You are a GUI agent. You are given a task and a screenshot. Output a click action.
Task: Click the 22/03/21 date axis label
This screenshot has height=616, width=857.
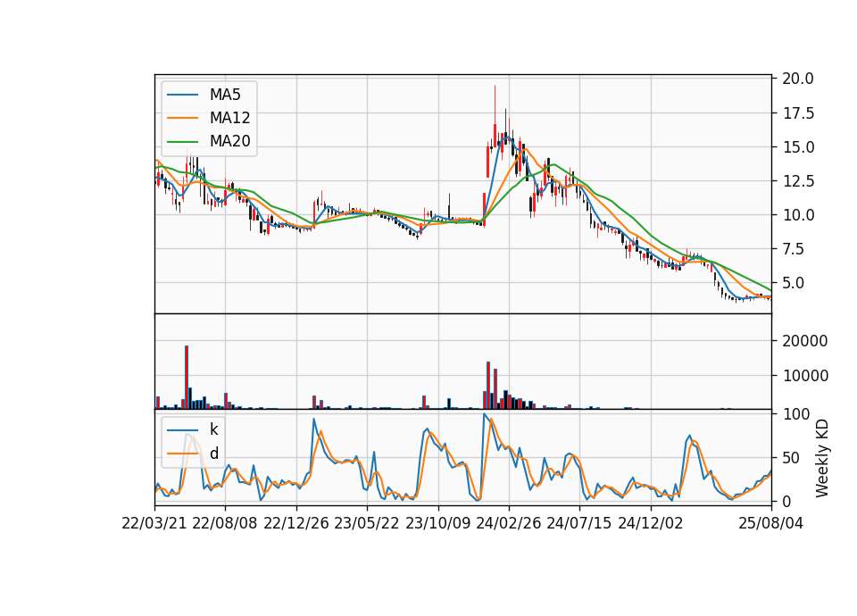point(154,523)
